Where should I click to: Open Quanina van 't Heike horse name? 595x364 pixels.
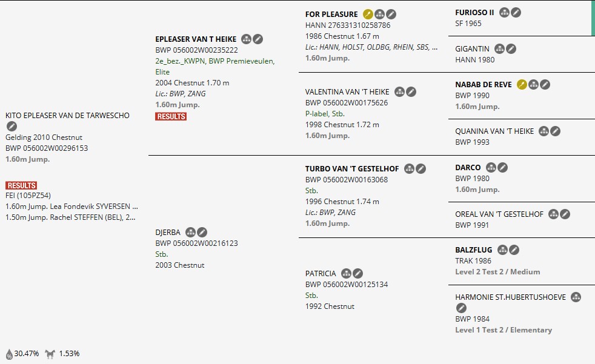click(494, 131)
